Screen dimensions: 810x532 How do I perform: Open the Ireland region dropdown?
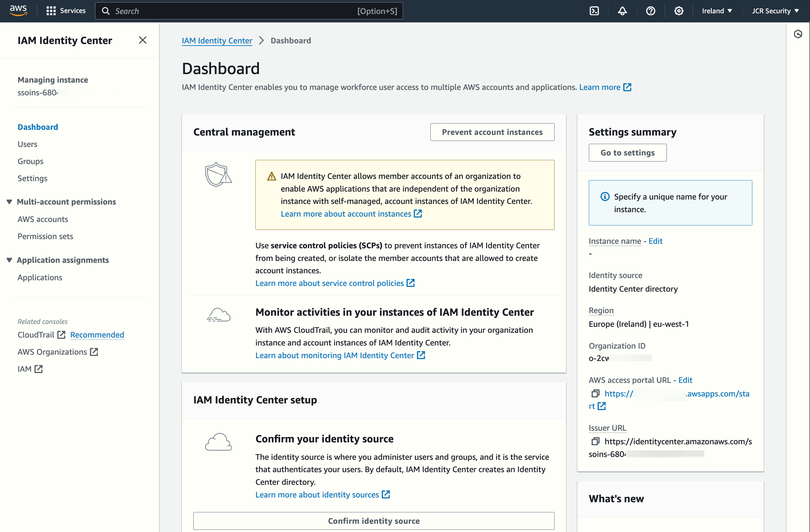[x=717, y=11]
